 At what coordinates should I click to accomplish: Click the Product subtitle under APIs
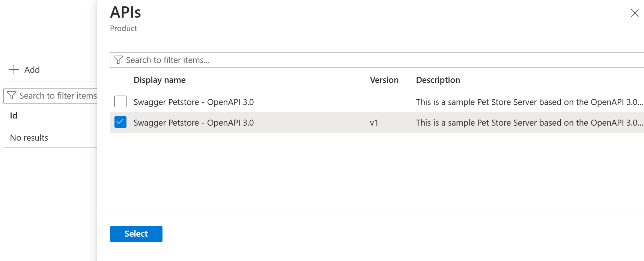click(123, 28)
